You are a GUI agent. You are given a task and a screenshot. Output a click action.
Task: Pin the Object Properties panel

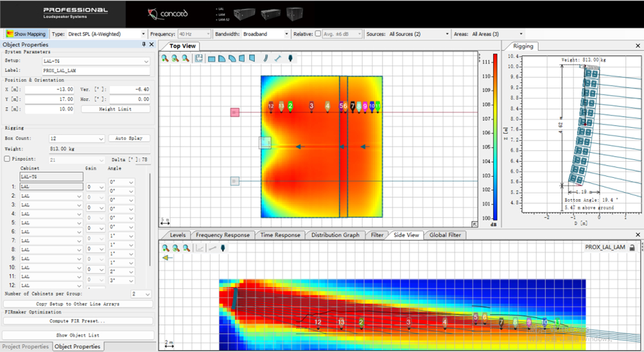coord(144,44)
